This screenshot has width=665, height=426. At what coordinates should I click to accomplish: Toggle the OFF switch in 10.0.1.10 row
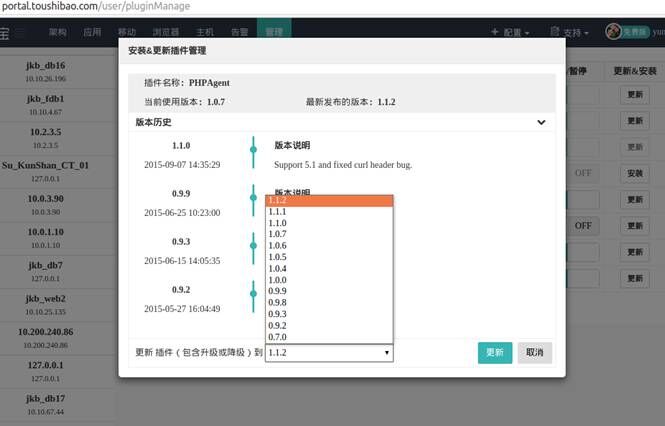[x=583, y=226]
